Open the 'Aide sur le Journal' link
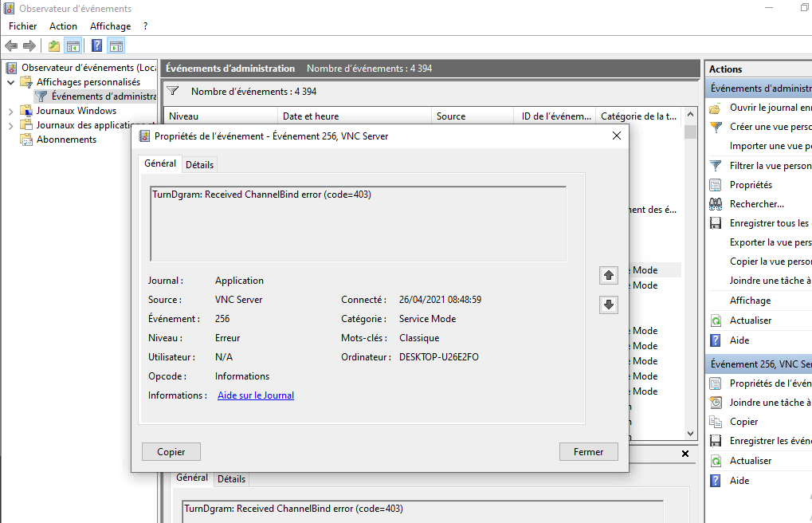812x523 pixels. coord(256,395)
